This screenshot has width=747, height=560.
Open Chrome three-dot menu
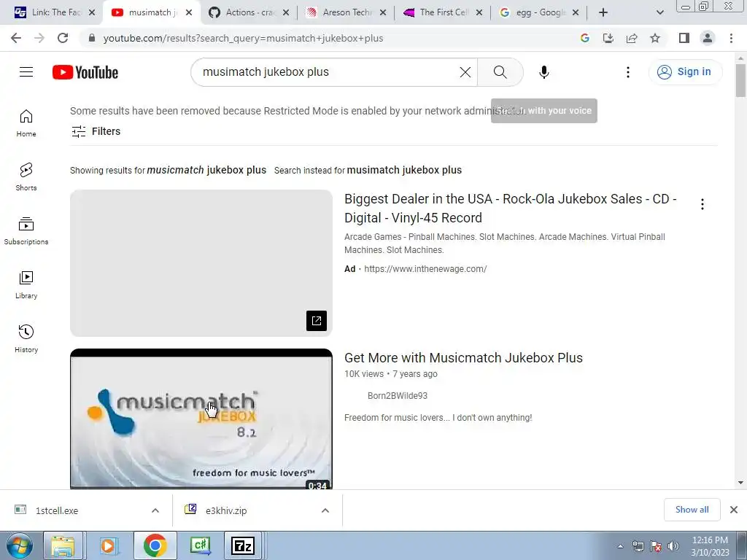click(x=731, y=38)
